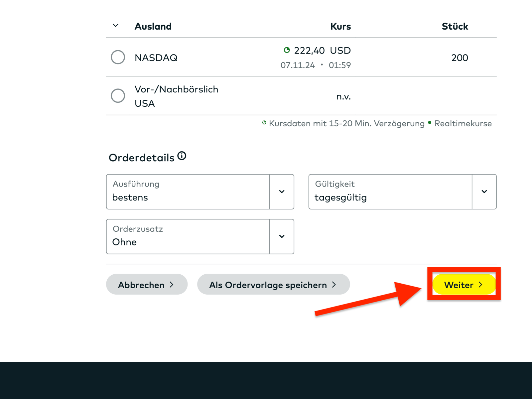Open the Orderzusatz dropdown

282,236
